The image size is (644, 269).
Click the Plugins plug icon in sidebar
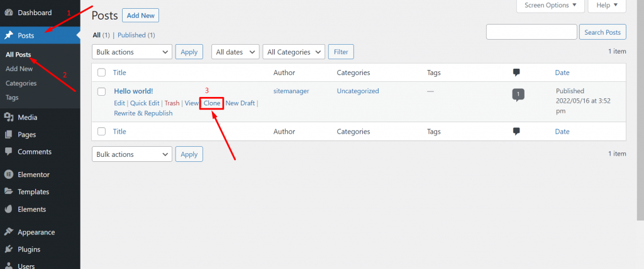click(9, 249)
